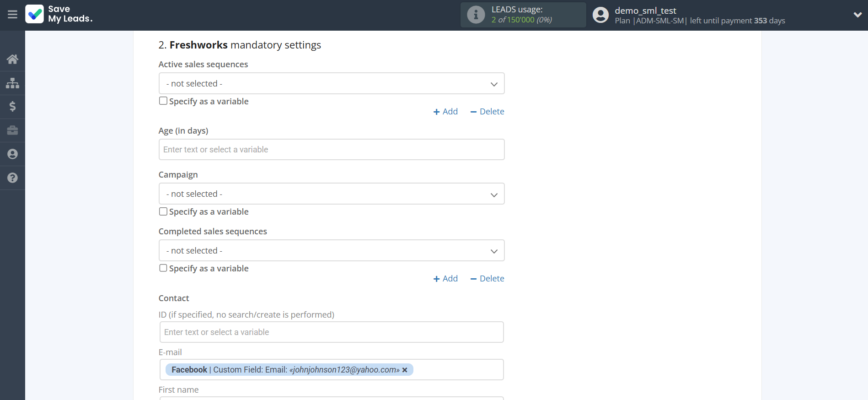The image size is (868, 400).
Task: Open billing dollar sign icon
Action: (x=12, y=107)
